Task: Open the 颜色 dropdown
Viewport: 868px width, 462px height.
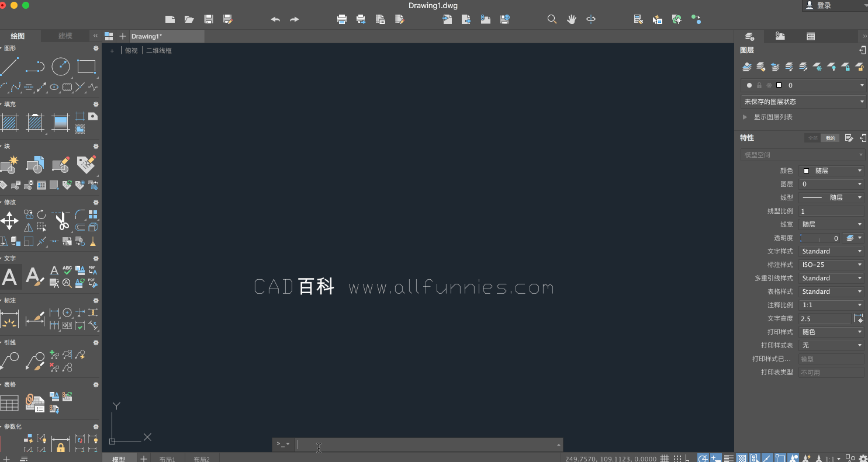Action: pos(831,171)
